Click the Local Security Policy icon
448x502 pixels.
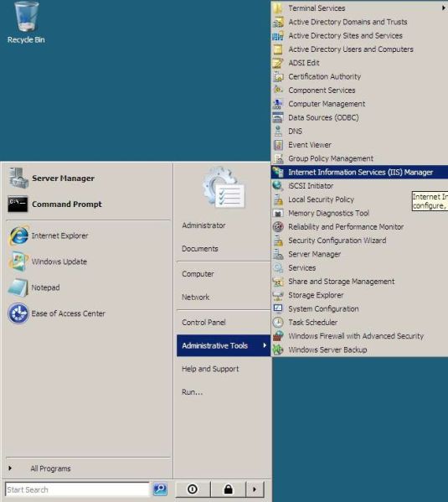click(x=278, y=199)
